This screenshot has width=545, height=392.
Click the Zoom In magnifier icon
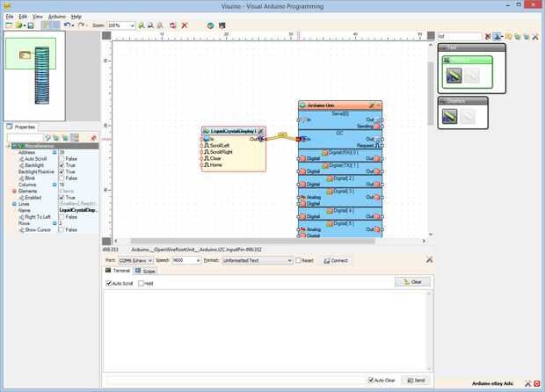142,25
